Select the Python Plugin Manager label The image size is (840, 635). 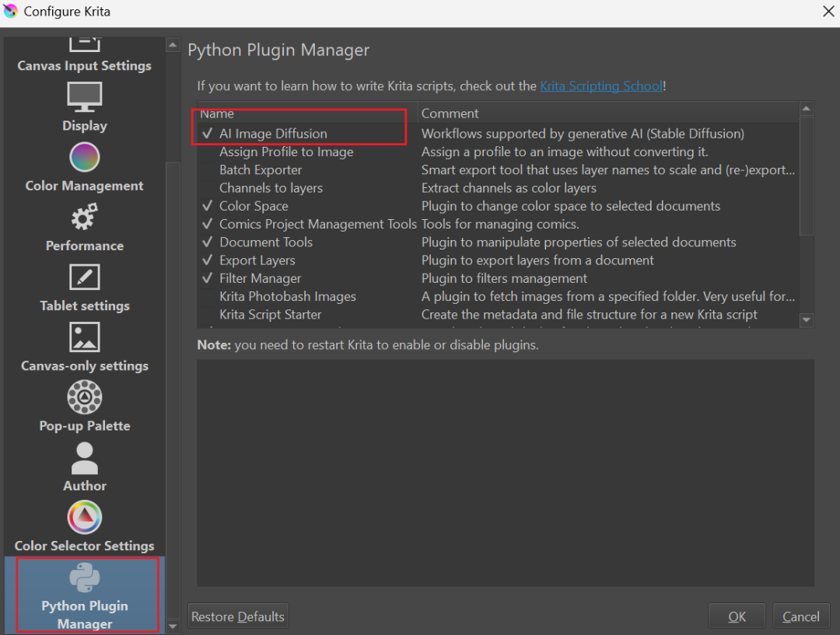pyautogui.click(x=85, y=615)
